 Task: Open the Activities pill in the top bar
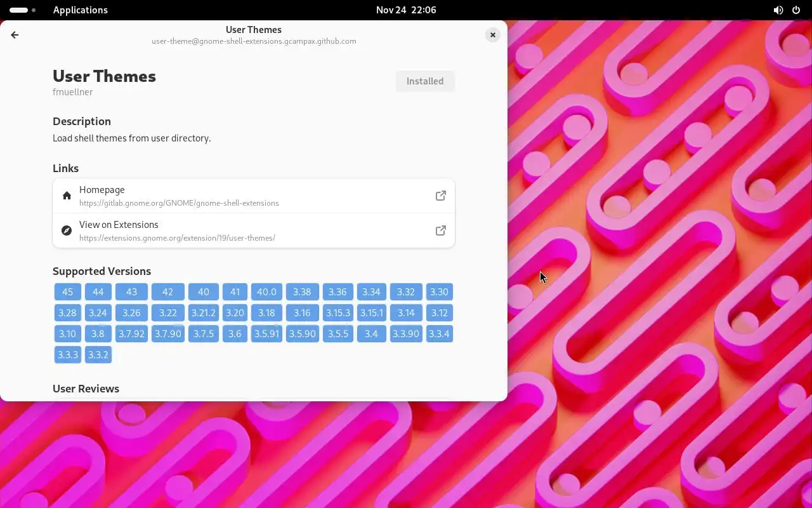[x=22, y=10]
